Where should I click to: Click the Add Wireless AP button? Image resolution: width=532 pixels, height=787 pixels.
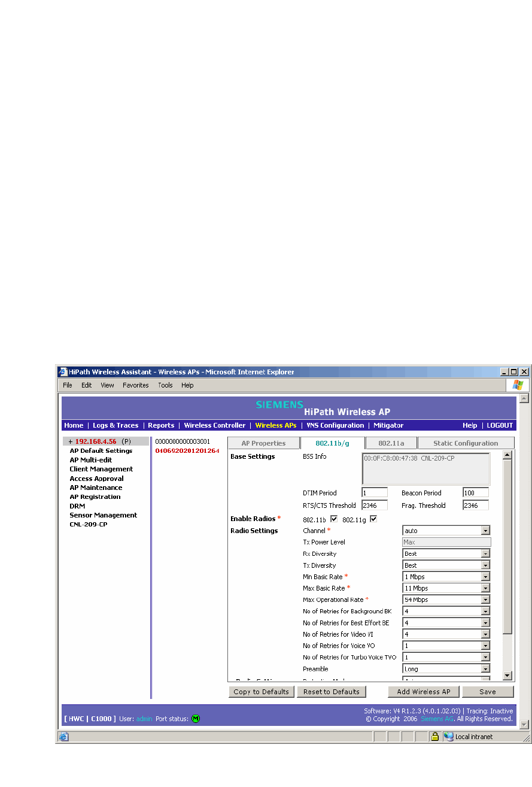pos(424,692)
